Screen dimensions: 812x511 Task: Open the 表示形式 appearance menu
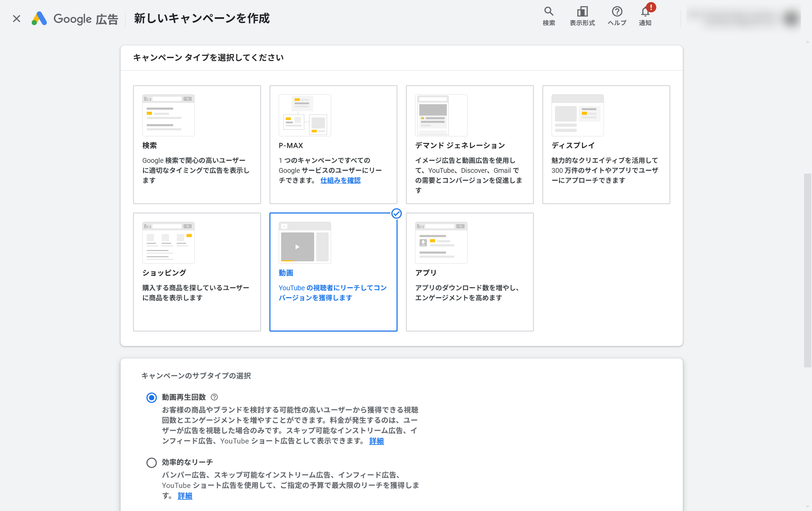point(582,16)
